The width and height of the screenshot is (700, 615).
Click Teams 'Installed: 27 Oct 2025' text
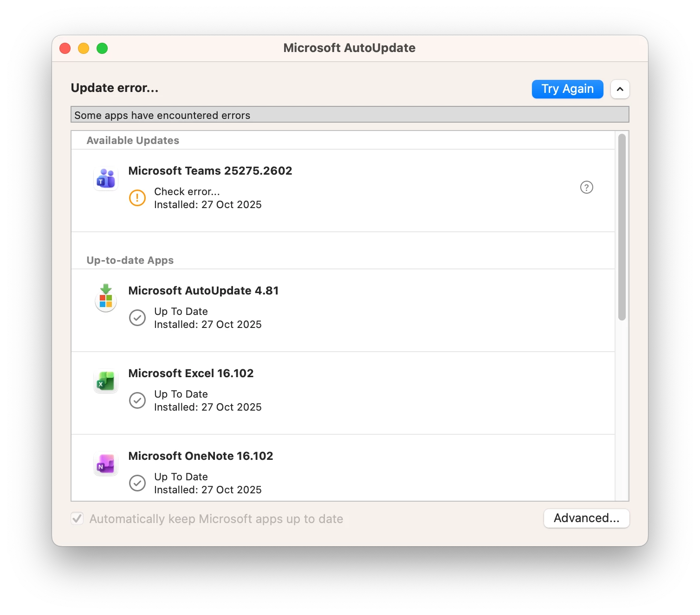(x=208, y=205)
